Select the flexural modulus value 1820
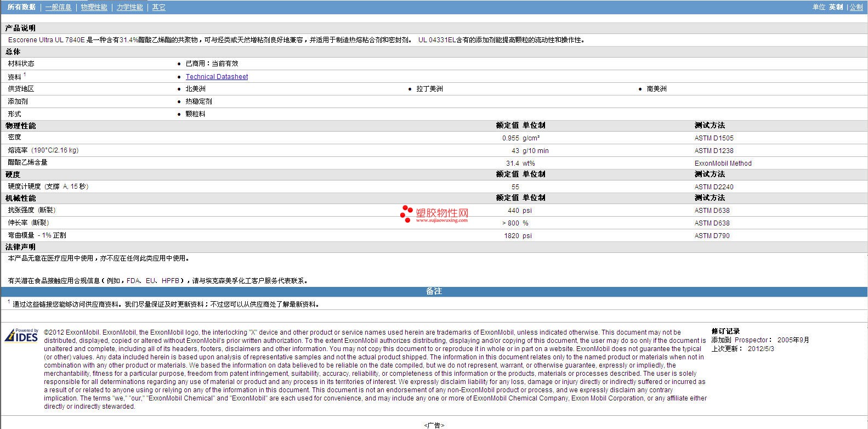 click(512, 236)
